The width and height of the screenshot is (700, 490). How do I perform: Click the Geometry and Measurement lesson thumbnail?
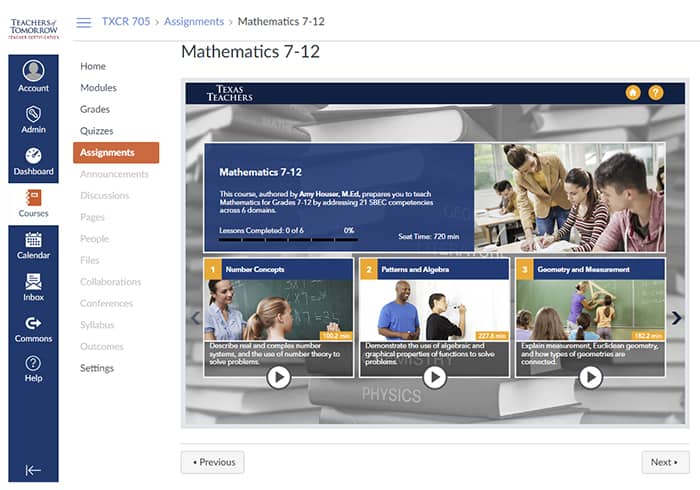(590, 310)
